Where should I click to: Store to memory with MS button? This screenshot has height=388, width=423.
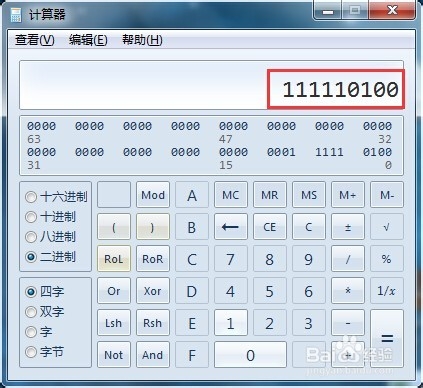(x=309, y=195)
